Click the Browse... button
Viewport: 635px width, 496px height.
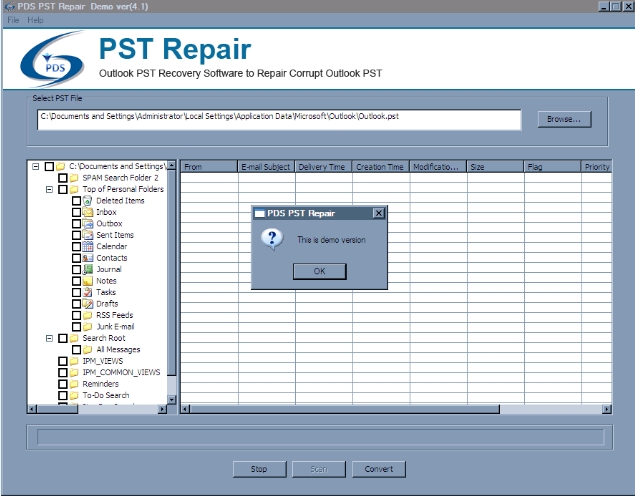click(564, 119)
